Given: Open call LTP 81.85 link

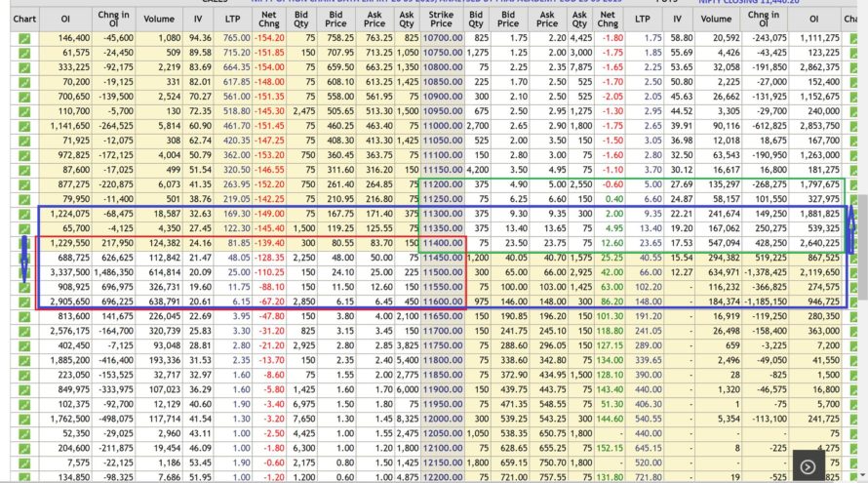Looking at the screenshot, I should [239, 243].
